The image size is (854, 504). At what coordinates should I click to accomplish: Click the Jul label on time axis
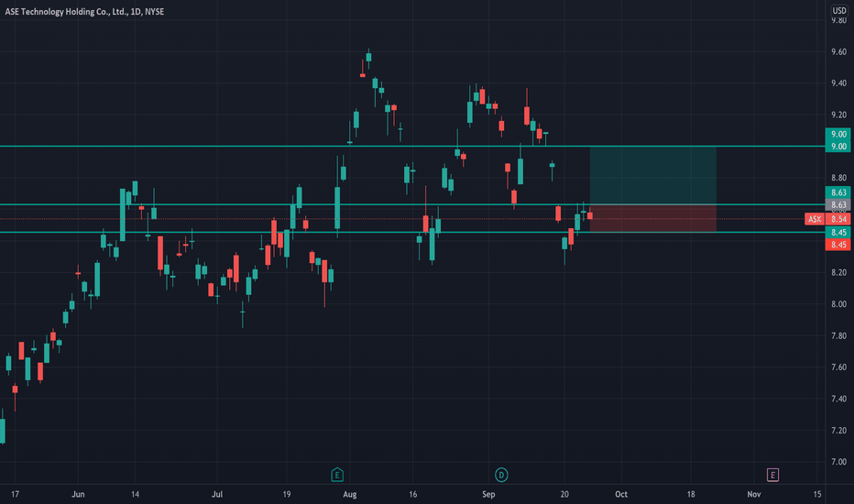point(217,494)
